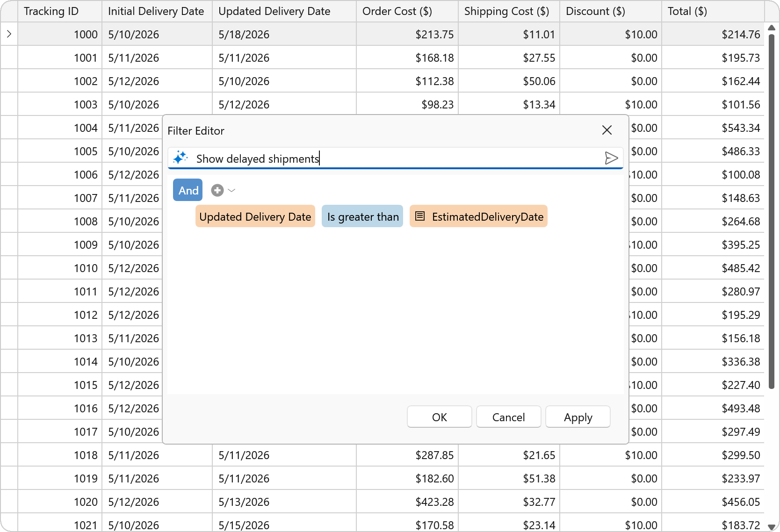Sort by Tracking ID column header
Viewport: 780px width, 532px height.
60,11
